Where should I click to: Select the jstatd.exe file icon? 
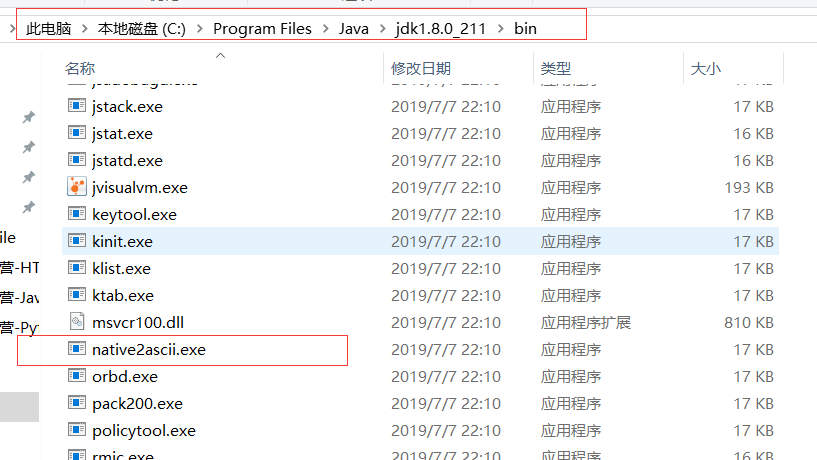pos(77,160)
